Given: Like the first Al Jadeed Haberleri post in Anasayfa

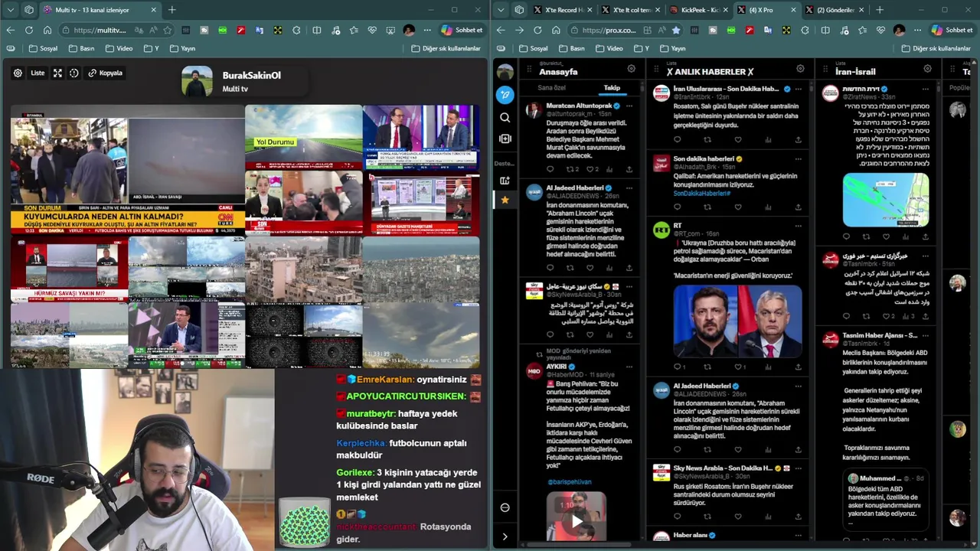Looking at the screenshot, I should point(590,268).
